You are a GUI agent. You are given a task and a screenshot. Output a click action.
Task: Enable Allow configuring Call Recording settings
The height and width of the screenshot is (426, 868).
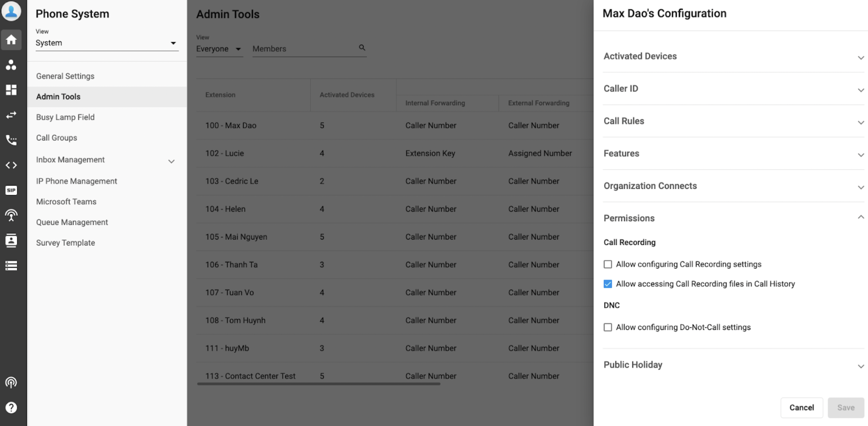(608, 264)
